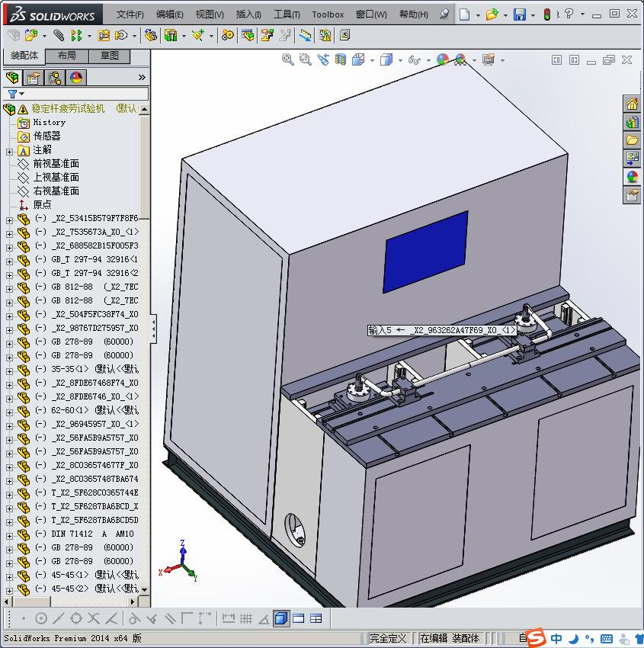Open the Appearances task pane color ball
Image resolution: width=644 pixels, height=648 pixels.
click(632, 176)
